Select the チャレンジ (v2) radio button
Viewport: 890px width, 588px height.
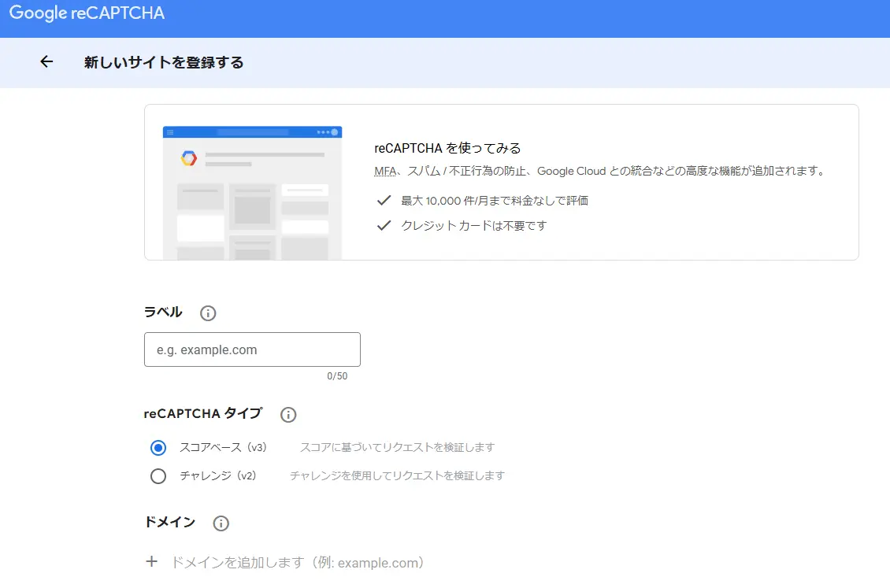pyautogui.click(x=158, y=476)
